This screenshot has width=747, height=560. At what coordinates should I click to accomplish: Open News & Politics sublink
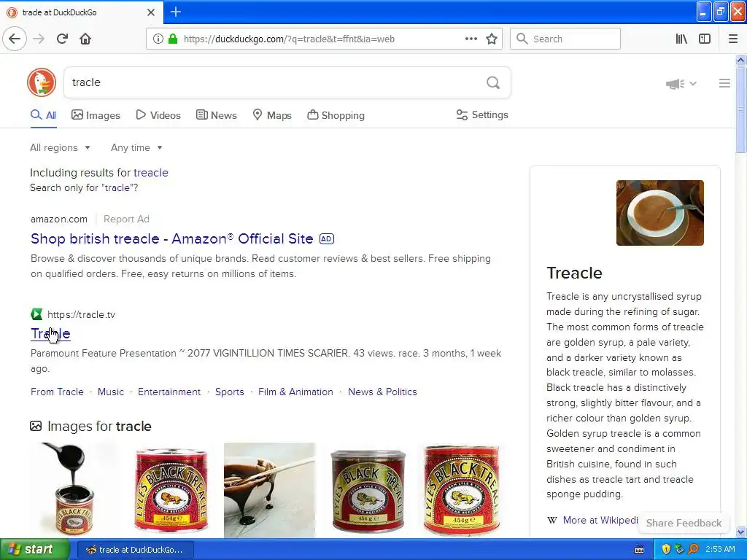382,392
